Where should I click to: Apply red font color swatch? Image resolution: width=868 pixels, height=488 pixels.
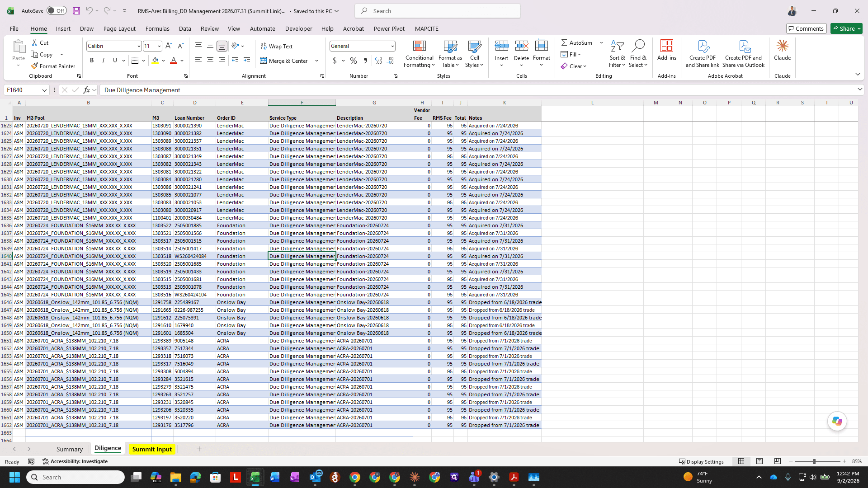pos(173,61)
